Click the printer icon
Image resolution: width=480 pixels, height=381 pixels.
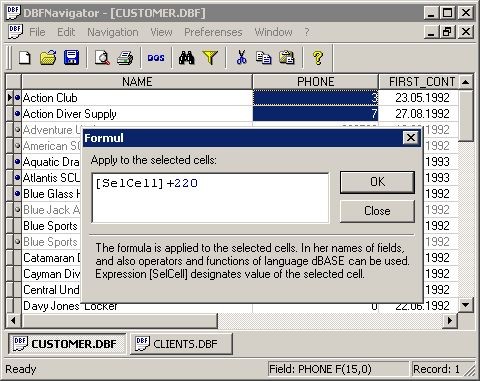pyautogui.click(x=125, y=58)
